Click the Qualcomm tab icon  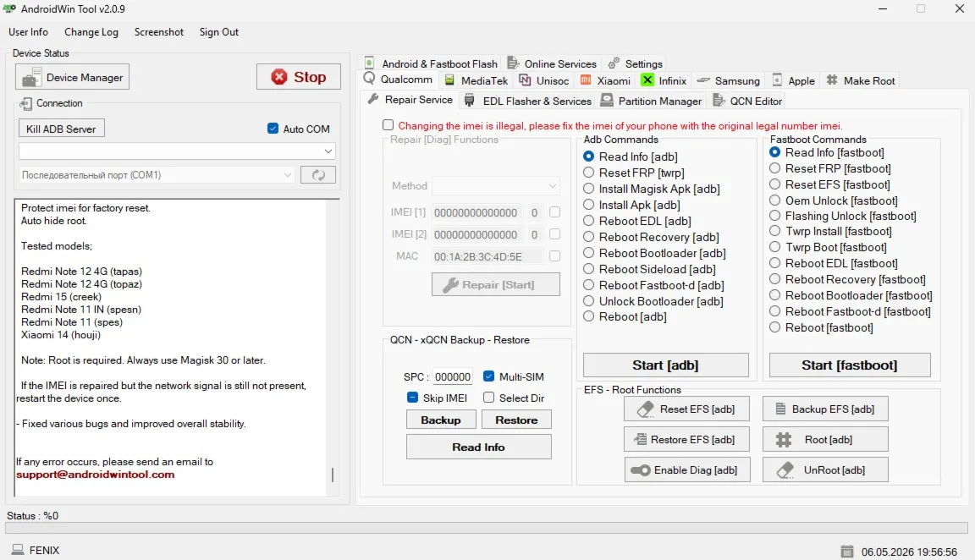click(369, 79)
